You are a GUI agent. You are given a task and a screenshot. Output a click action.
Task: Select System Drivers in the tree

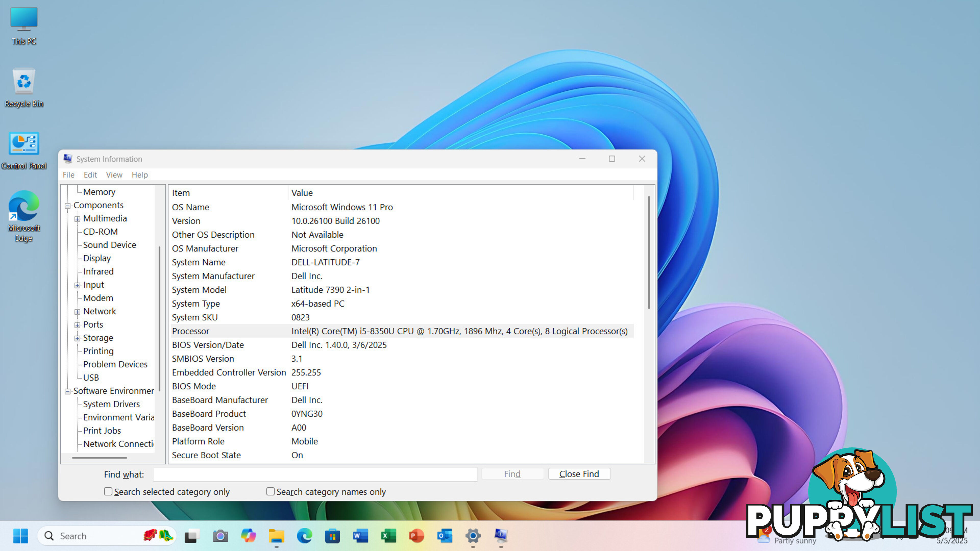pos(112,404)
